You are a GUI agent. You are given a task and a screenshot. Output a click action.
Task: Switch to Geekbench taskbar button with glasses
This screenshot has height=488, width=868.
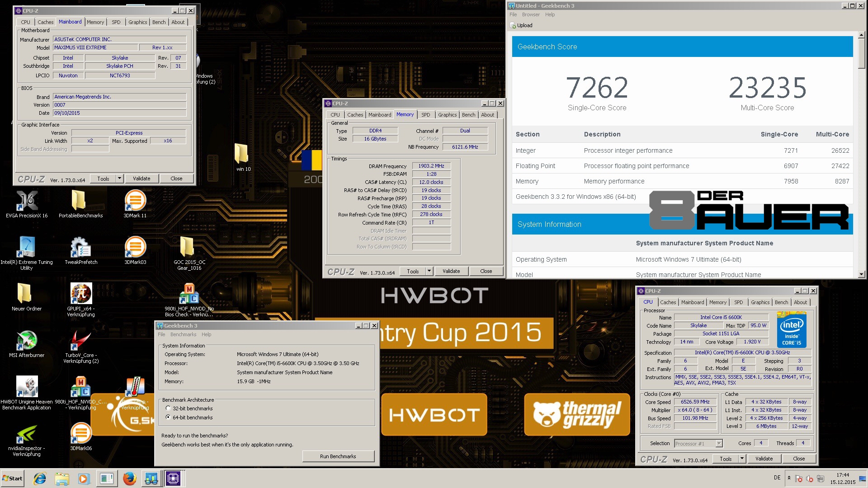[151, 478]
